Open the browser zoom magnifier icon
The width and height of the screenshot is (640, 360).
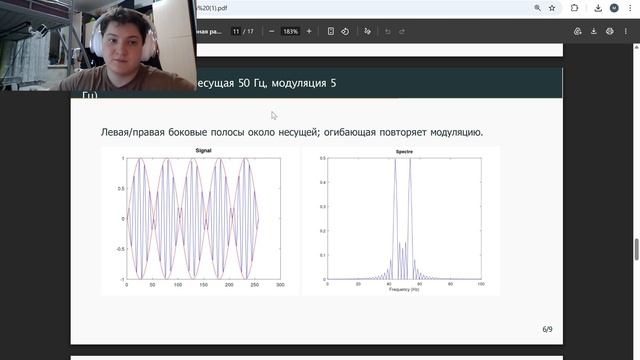point(538,8)
